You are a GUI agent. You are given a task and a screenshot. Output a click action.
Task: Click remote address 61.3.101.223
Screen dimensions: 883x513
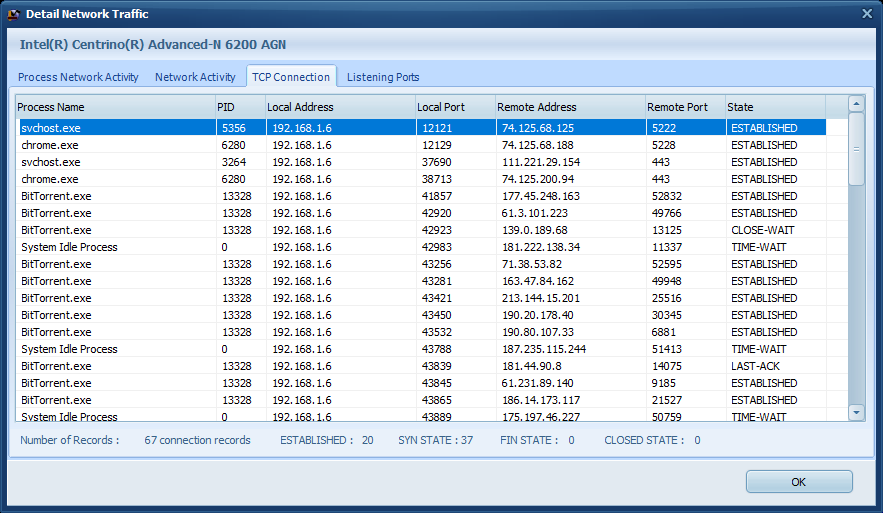[x=534, y=213]
